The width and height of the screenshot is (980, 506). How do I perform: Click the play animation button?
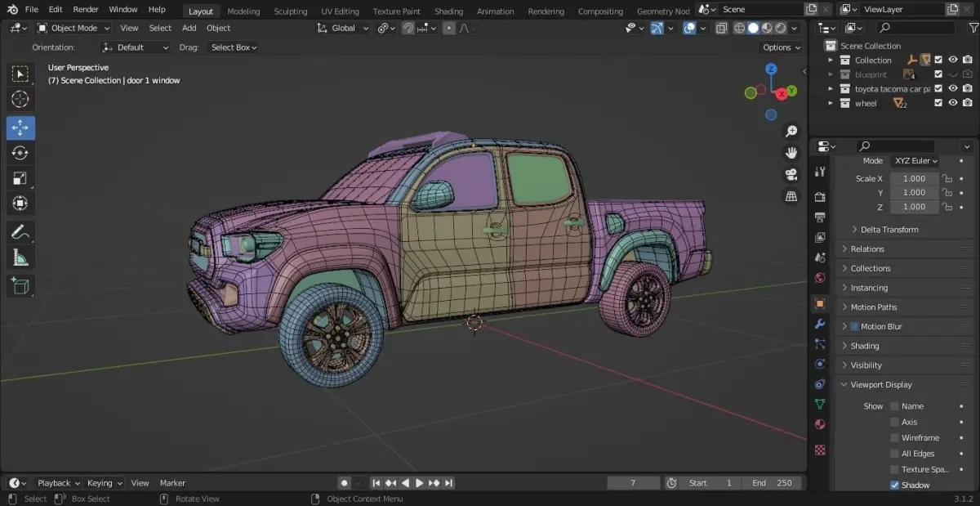point(420,483)
